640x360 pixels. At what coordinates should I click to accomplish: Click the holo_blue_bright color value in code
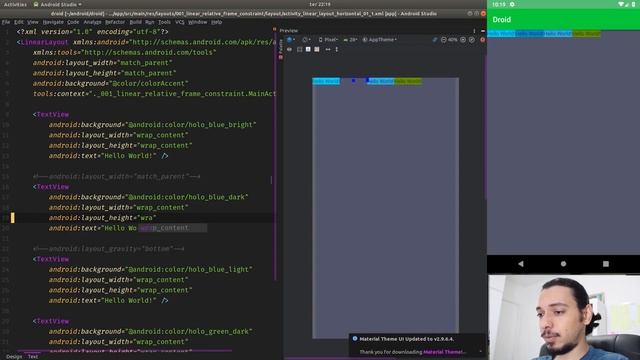[191, 124]
